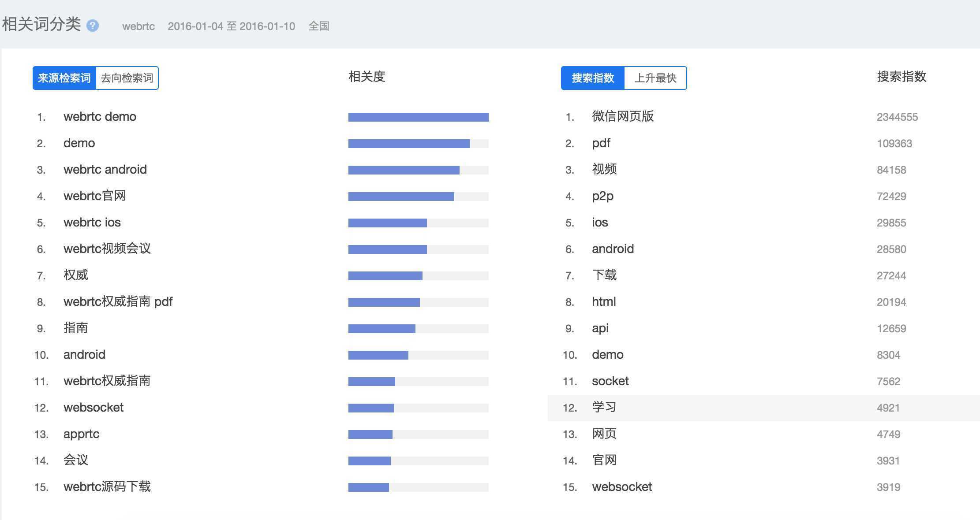This screenshot has height=520, width=980.
Task: Select the 上升最快 toggle button
Action: 655,78
